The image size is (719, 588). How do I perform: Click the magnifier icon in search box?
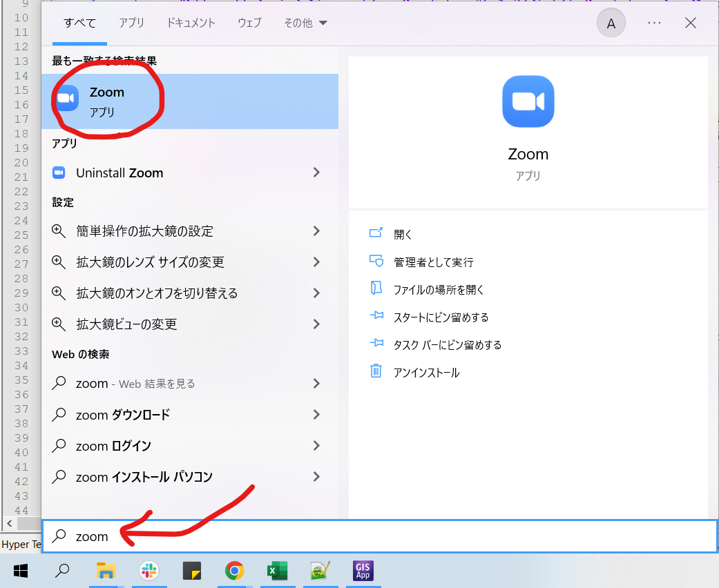(59, 536)
